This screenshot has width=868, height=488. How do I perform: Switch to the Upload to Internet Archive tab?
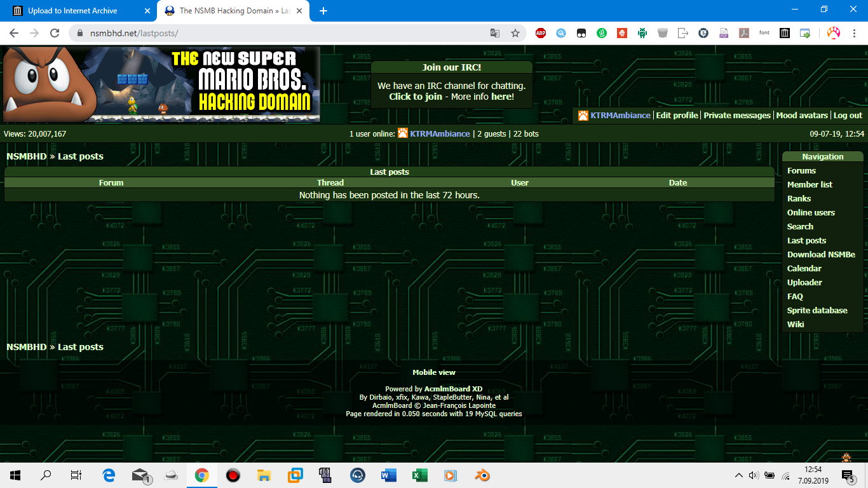[x=76, y=11]
